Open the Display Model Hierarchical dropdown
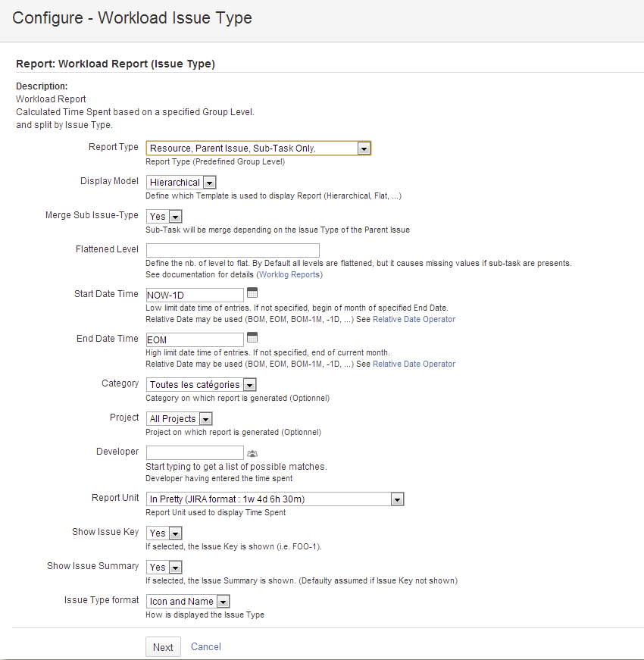Viewport: 644px width, 660px height. click(x=181, y=183)
